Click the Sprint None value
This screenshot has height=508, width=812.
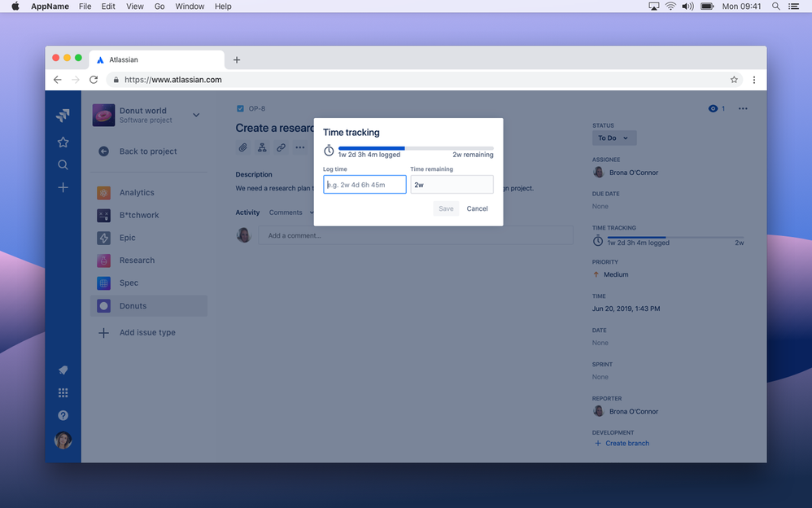tap(600, 377)
